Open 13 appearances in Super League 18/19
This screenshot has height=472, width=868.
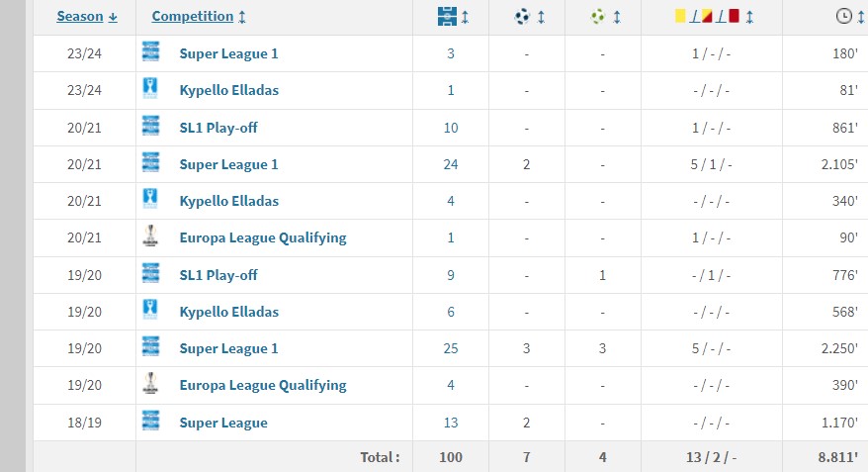[x=451, y=423]
